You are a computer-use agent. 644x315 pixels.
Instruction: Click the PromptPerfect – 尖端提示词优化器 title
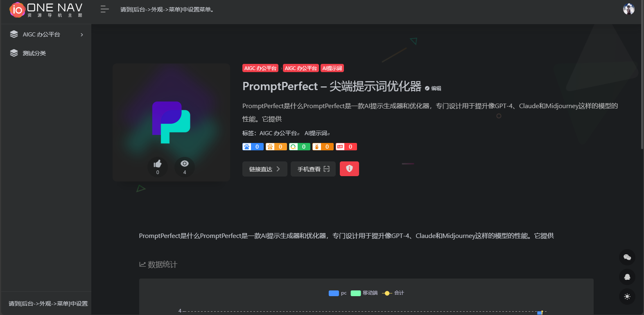[x=332, y=86]
